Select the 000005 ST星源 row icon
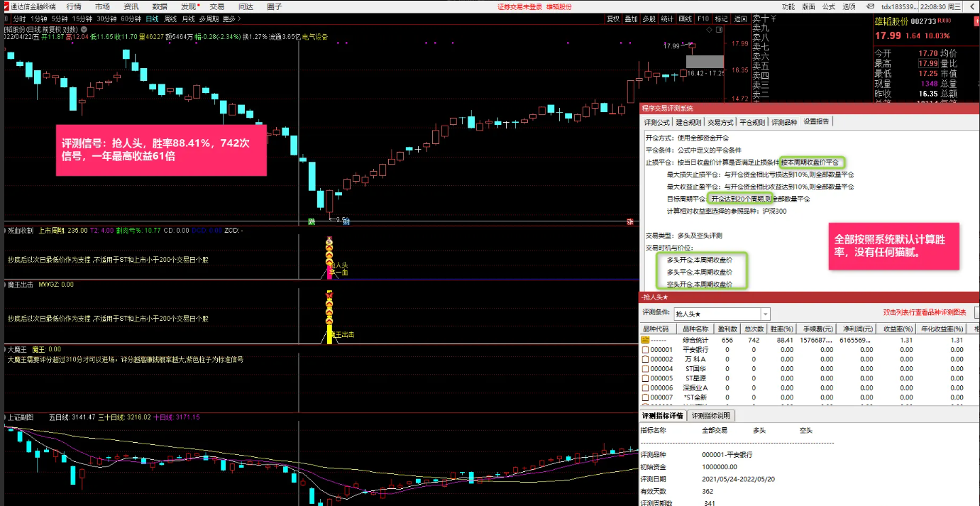The image size is (980, 506). (645, 378)
